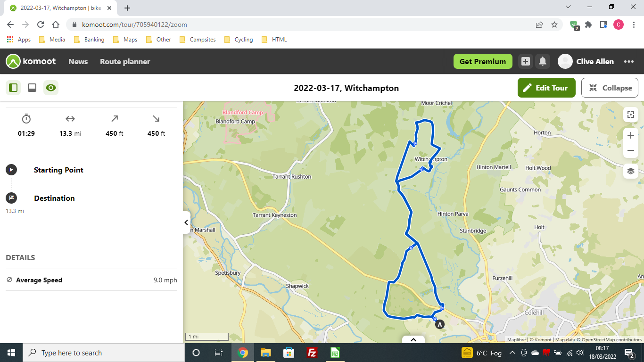Image resolution: width=644 pixels, height=362 pixels.
Task: Center map on the tour
Action: [631, 115]
